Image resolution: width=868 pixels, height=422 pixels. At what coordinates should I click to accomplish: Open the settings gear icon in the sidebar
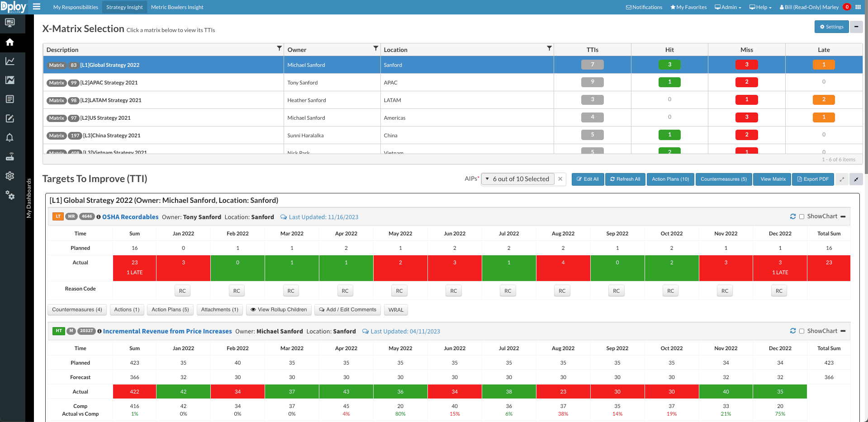(10, 176)
